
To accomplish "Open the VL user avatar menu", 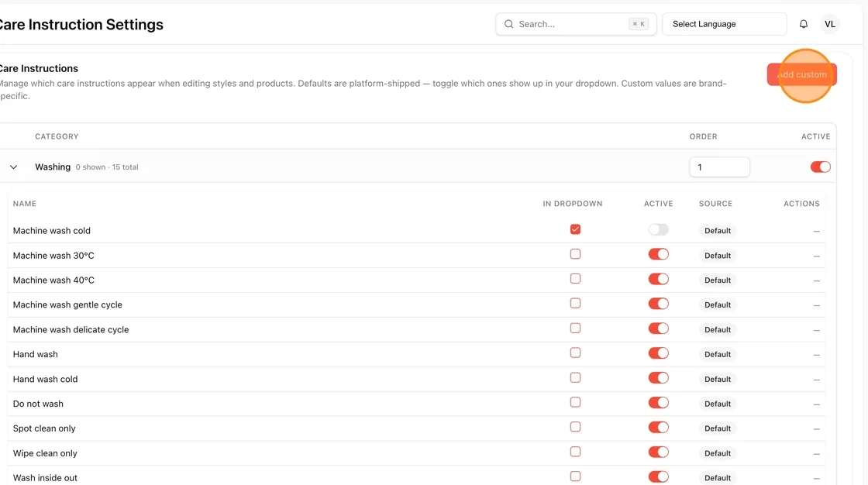I will 829,24.
